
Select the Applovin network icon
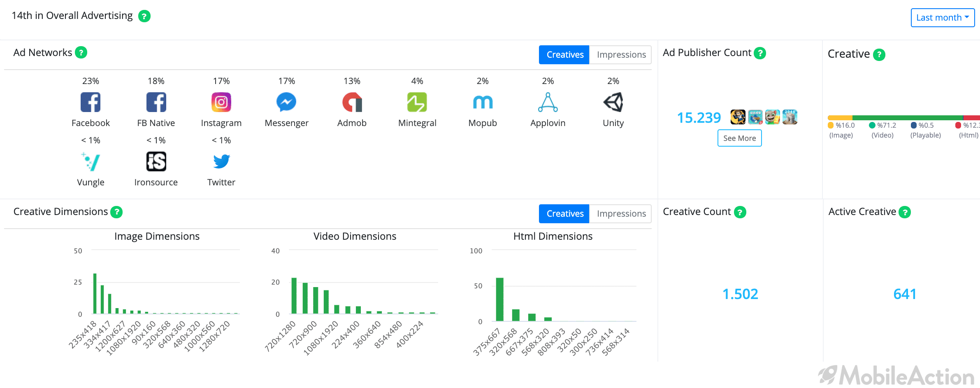click(x=548, y=102)
